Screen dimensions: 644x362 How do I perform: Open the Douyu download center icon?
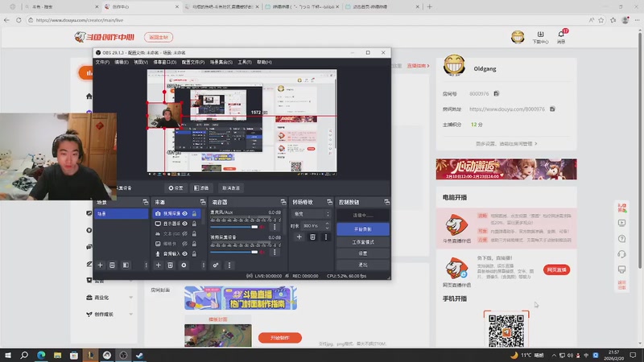(540, 37)
